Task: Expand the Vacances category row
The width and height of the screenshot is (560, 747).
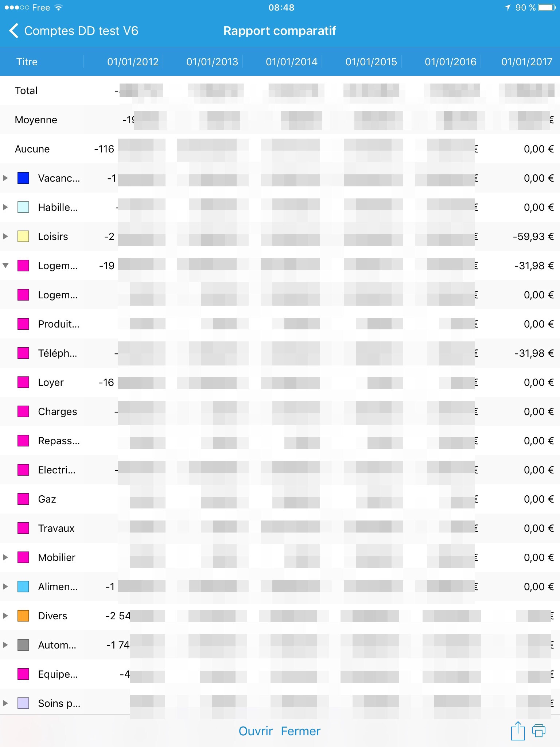Action: [5, 178]
